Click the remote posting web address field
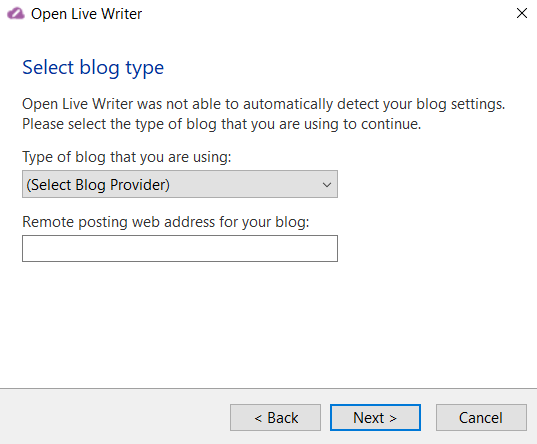 pos(180,248)
